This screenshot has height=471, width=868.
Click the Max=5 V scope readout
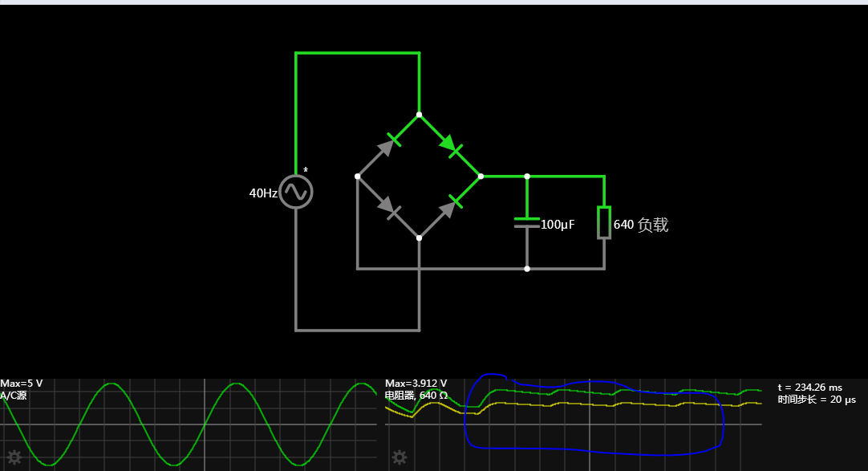pos(22,384)
